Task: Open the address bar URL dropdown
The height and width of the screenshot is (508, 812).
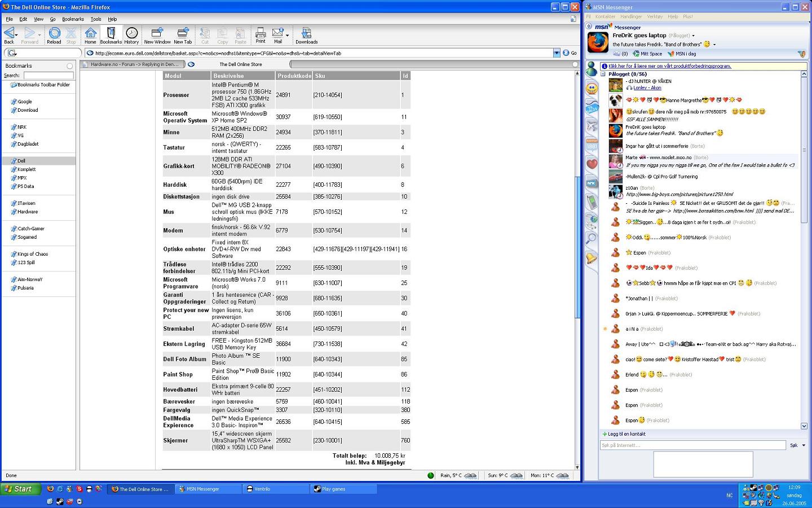Action: click(557, 53)
